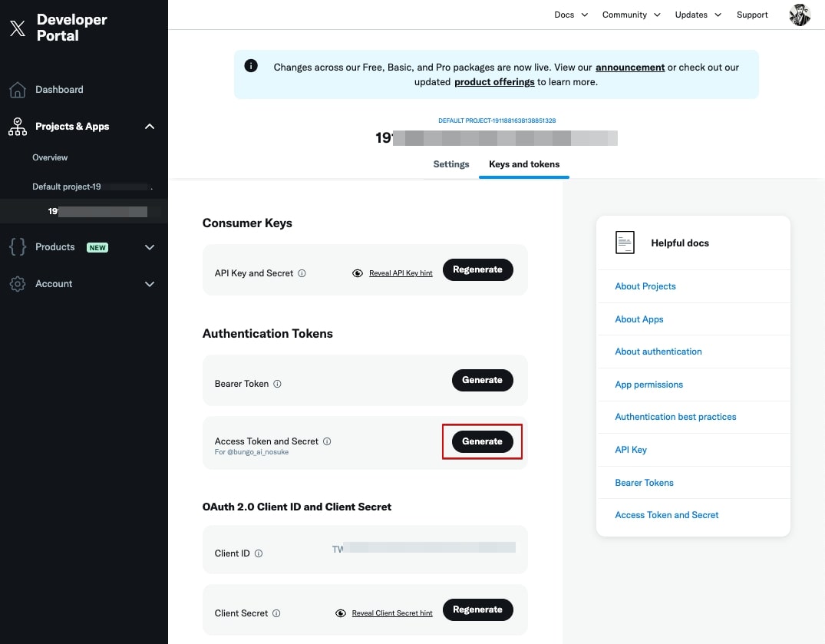Viewport: 825px width, 644px height.
Task: Open the Dashboard home icon
Action: coord(18,90)
